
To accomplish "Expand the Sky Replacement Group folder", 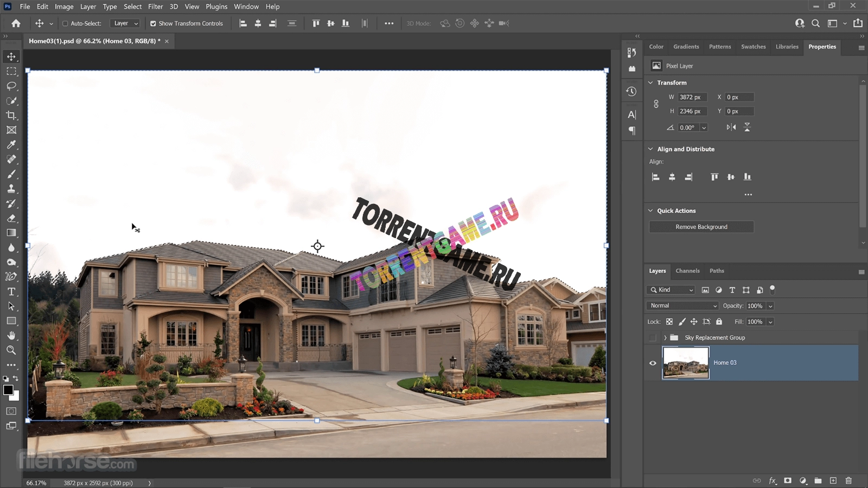I will (x=665, y=338).
